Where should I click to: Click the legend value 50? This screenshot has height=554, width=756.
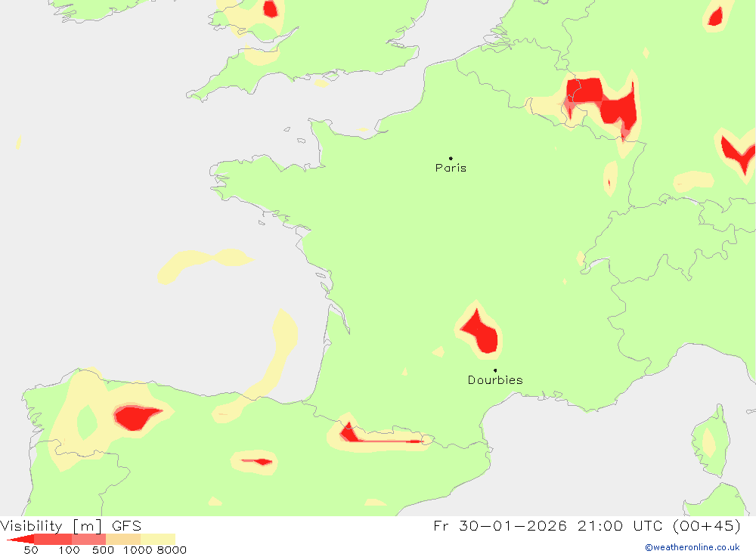(x=31, y=550)
